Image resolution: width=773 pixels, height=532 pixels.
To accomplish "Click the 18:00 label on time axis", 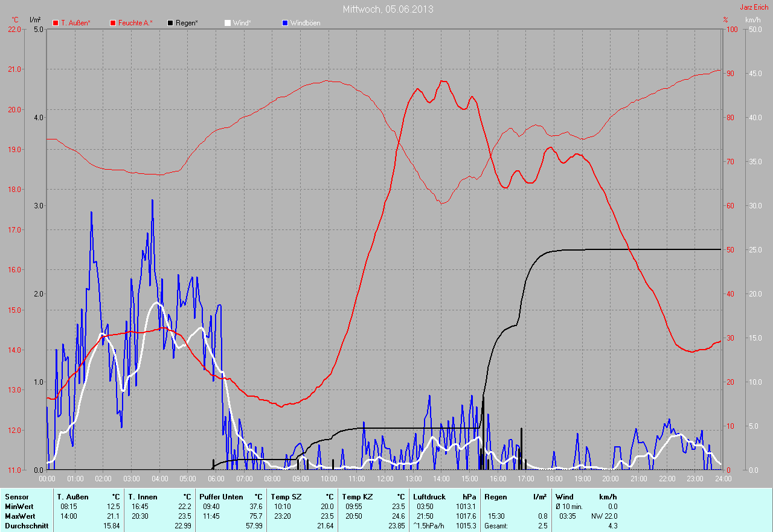I will pos(554,479).
